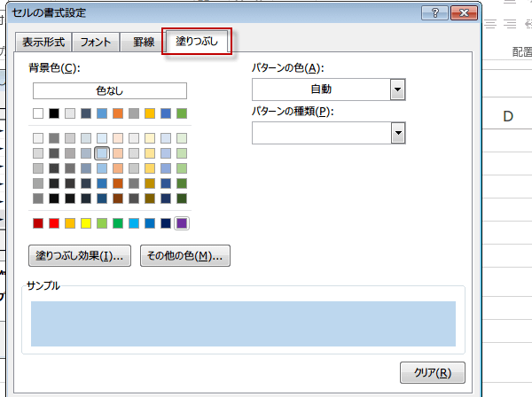Select the pale yellow swatch in lightest tint row

150,138
